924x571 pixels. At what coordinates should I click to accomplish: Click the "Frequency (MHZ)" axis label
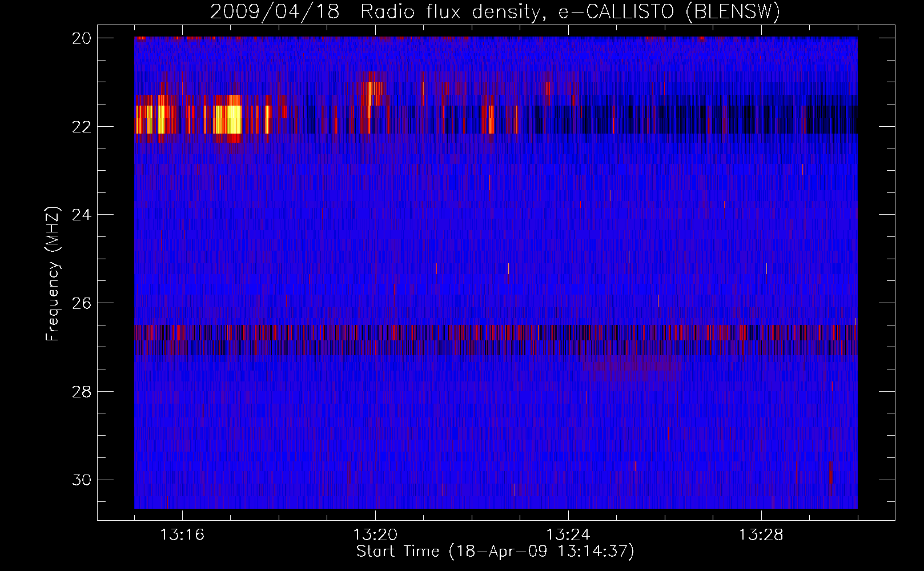52,274
